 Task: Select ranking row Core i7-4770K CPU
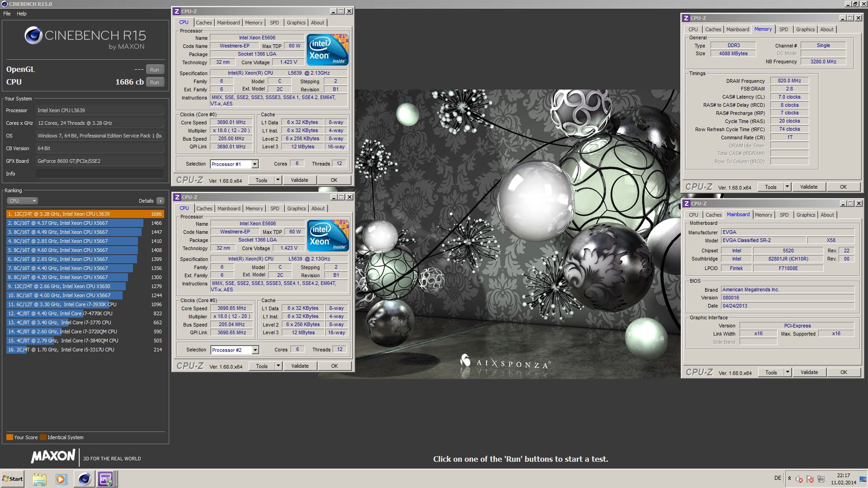(x=85, y=313)
